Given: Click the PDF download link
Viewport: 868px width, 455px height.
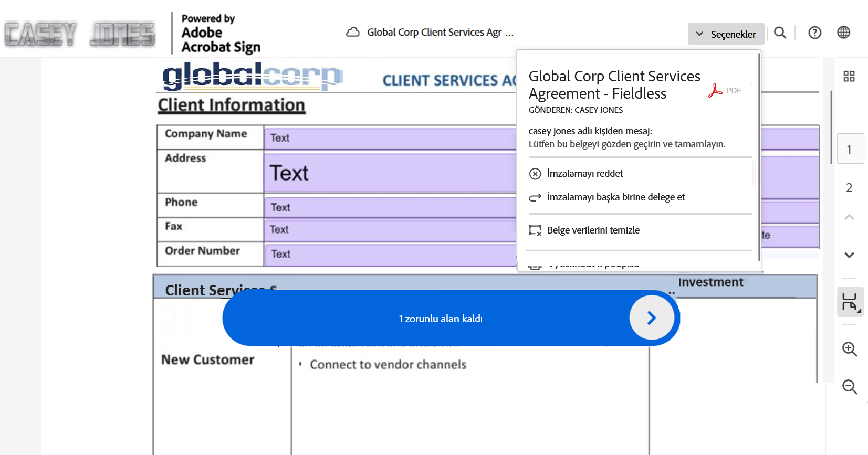Looking at the screenshot, I should coord(725,91).
